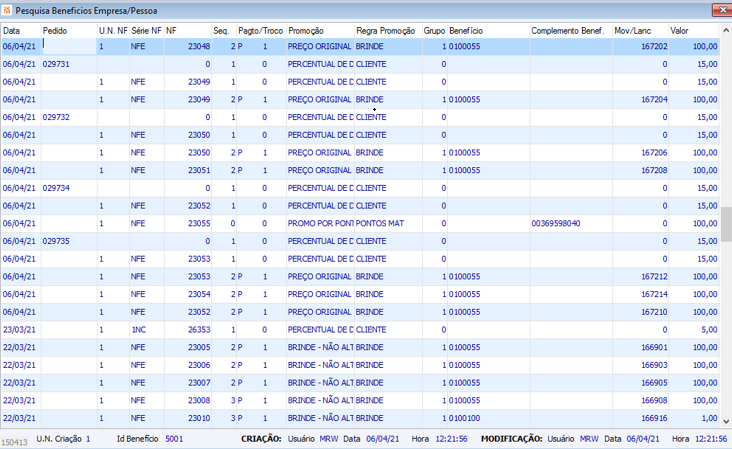Select Mov/Lanc cell 167202
The height and width of the screenshot is (449, 732).
pyautogui.click(x=640, y=46)
